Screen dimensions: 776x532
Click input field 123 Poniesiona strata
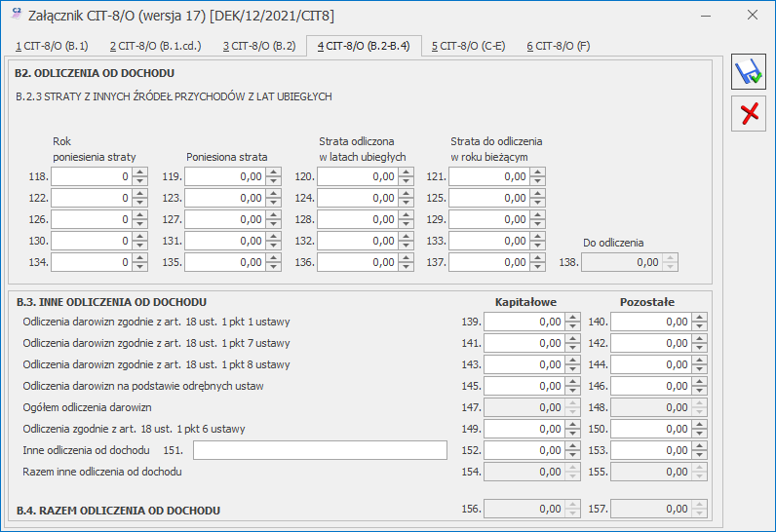(x=225, y=198)
